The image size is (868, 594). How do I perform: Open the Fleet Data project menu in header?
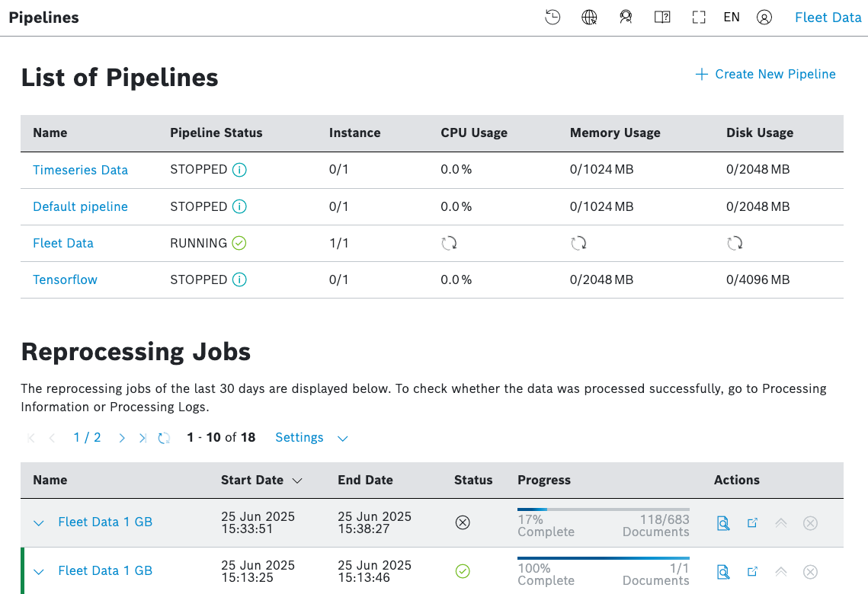pyautogui.click(x=828, y=18)
